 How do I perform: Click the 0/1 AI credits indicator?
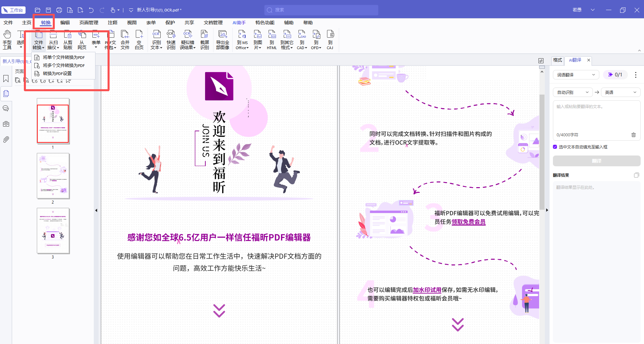click(x=615, y=75)
